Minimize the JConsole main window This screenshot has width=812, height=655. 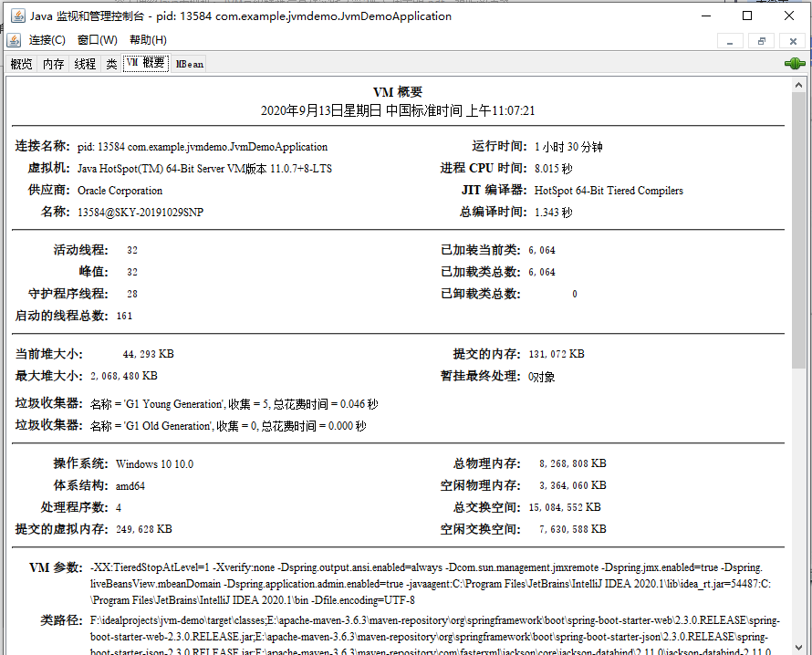706,16
